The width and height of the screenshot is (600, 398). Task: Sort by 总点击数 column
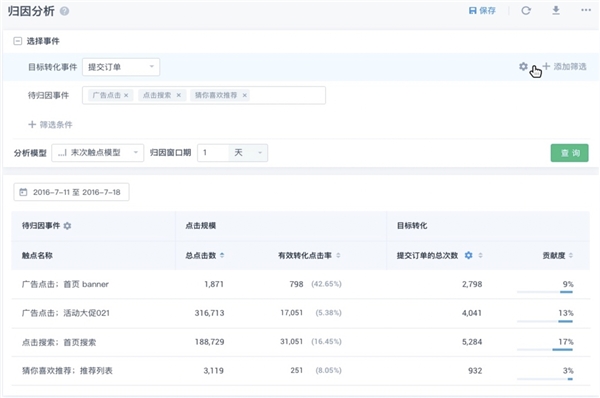click(x=222, y=255)
